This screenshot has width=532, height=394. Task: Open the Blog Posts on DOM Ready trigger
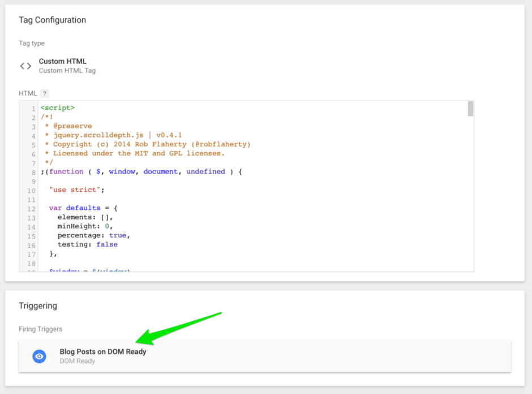pyautogui.click(x=103, y=352)
